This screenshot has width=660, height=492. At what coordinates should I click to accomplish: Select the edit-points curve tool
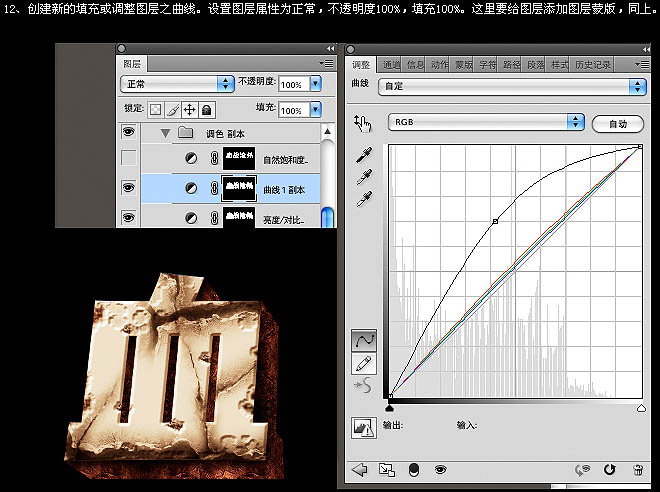[x=364, y=340]
